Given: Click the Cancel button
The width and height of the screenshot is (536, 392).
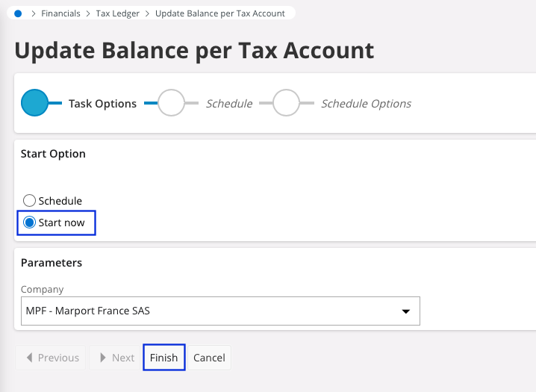Looking at the screenshot, I should click(x=209, y=358).
